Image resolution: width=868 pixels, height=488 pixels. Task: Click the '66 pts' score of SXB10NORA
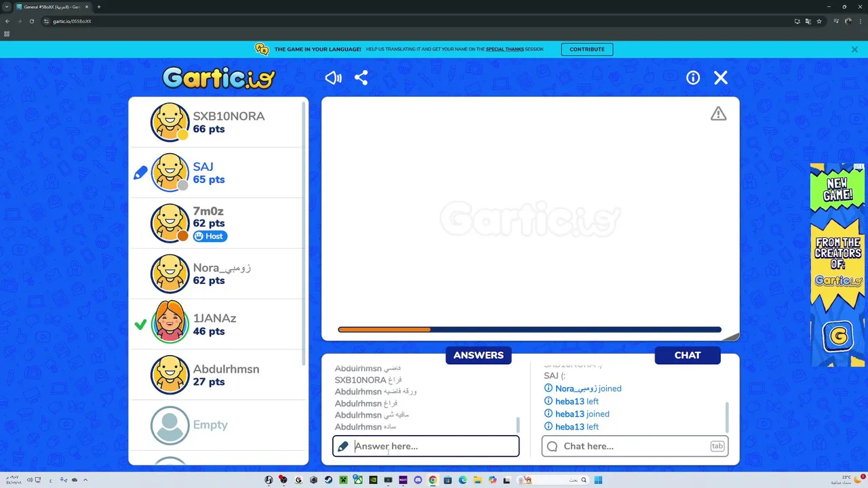[x=209, y=129]
